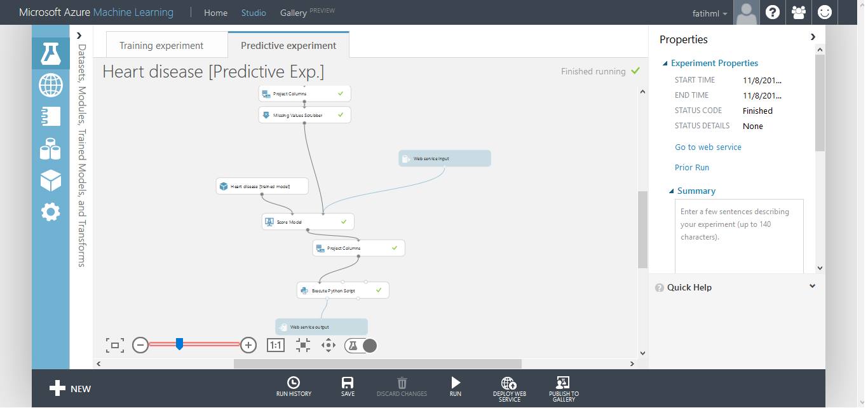This screenshot has height=408, width=868.
Task: Click the canvas horizontal scrollbar left arrow
Action: (98, 364)
